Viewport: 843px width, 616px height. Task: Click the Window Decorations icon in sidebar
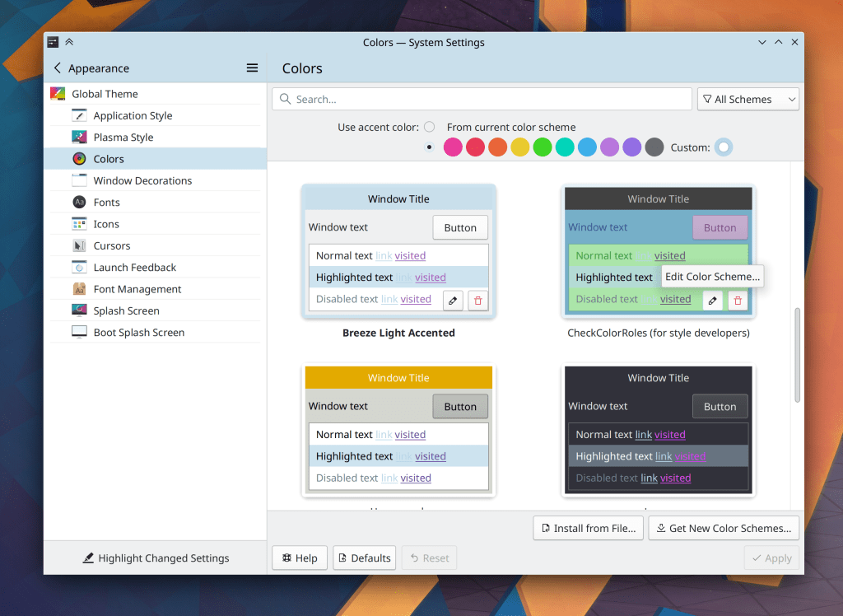pyautogui.click(x=80, y=181)
